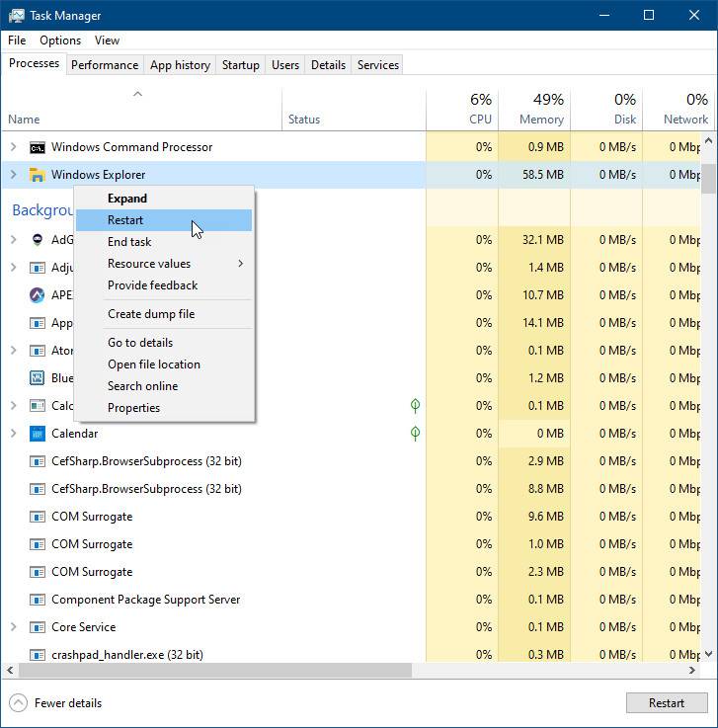The width and height of the screenshot is (718, 728).
Task: Click the Component Package Support Server icon
Action: [38, 600]
